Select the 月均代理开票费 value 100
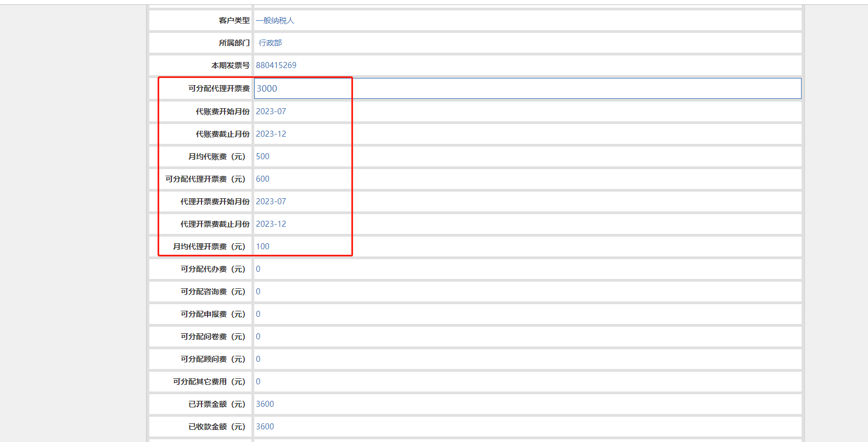This screenshot has width=868, height=442. point(263,247)
